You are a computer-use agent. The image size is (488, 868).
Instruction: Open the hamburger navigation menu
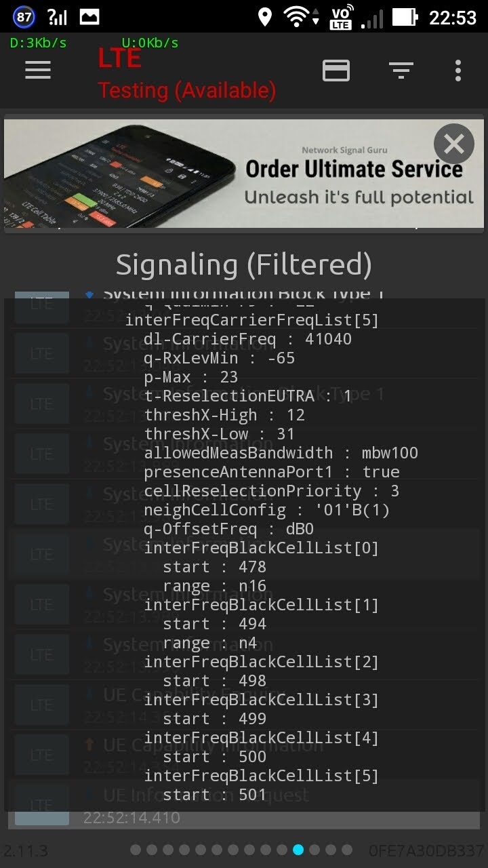[38, 70]
